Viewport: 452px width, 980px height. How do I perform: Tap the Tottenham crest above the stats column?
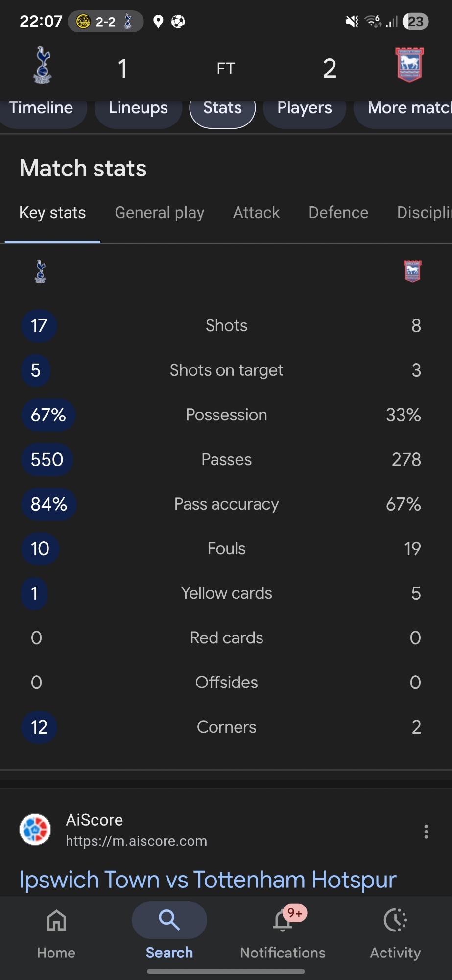point(41,271)
